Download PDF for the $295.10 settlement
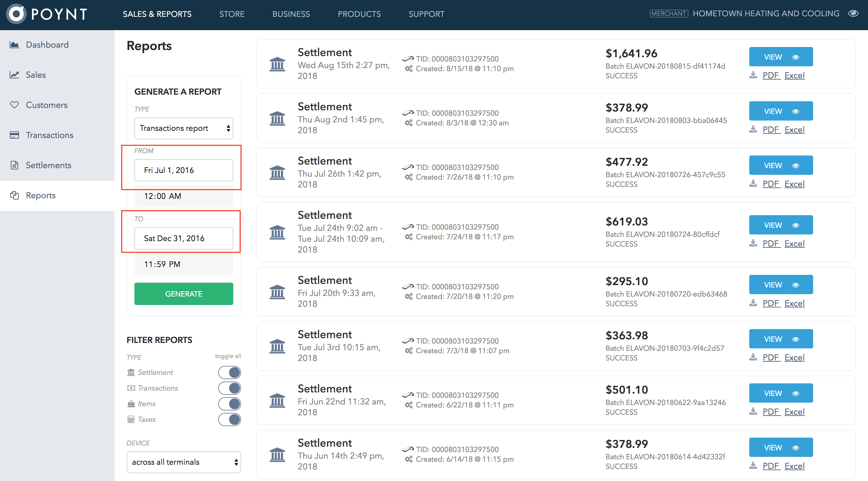 [x=771, y=303]
